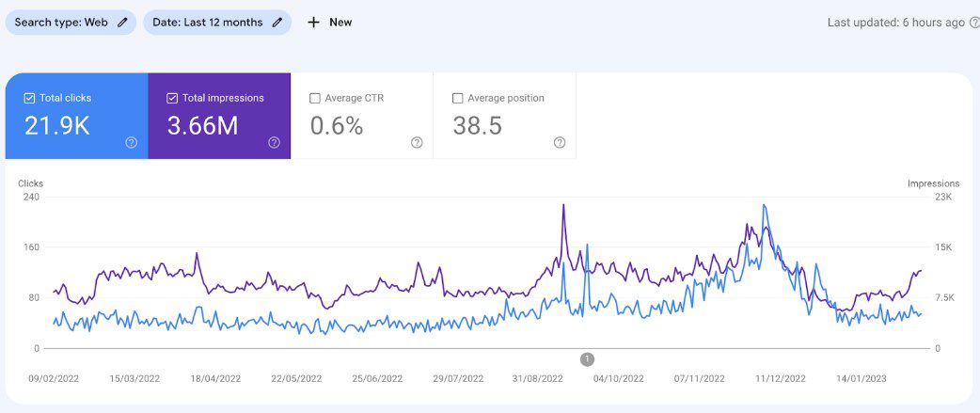
Task: Uncheck the Total impressions checkbox
Action: click(x=172, y=98)
